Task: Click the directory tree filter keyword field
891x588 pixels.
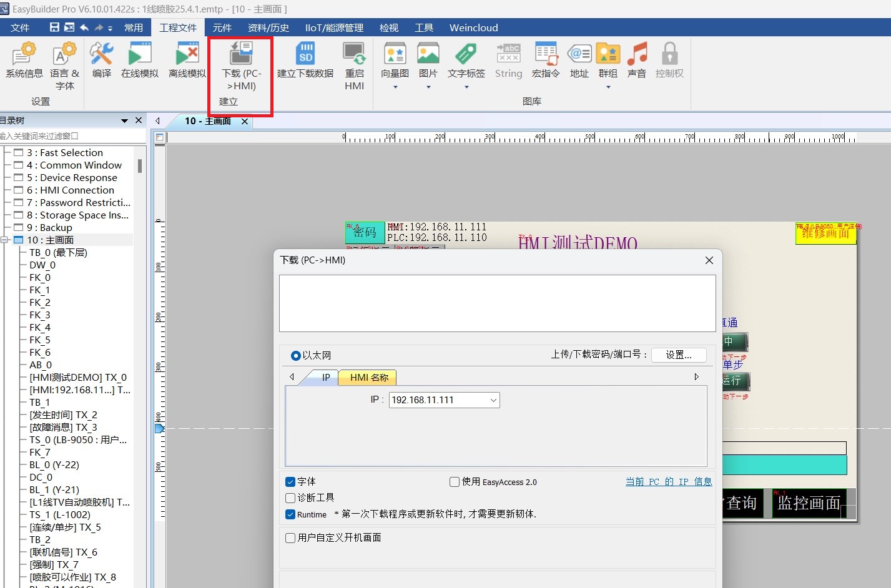Action: pos(72,136)
